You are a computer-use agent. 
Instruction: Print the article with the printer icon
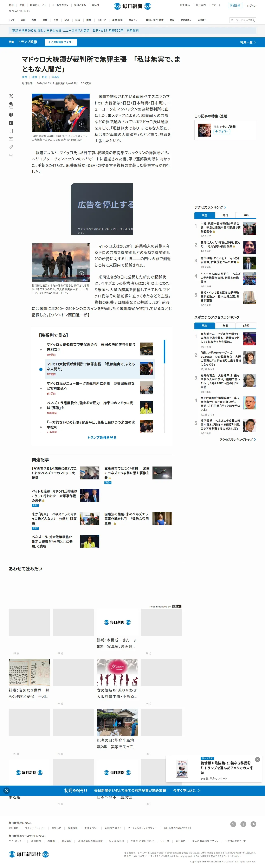point(11,155)
